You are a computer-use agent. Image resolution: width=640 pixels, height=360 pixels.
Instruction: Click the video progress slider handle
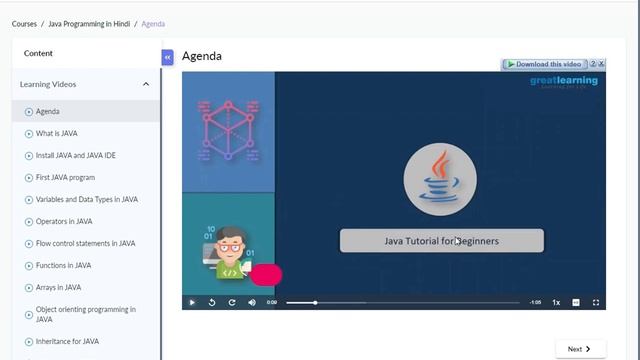315,303
